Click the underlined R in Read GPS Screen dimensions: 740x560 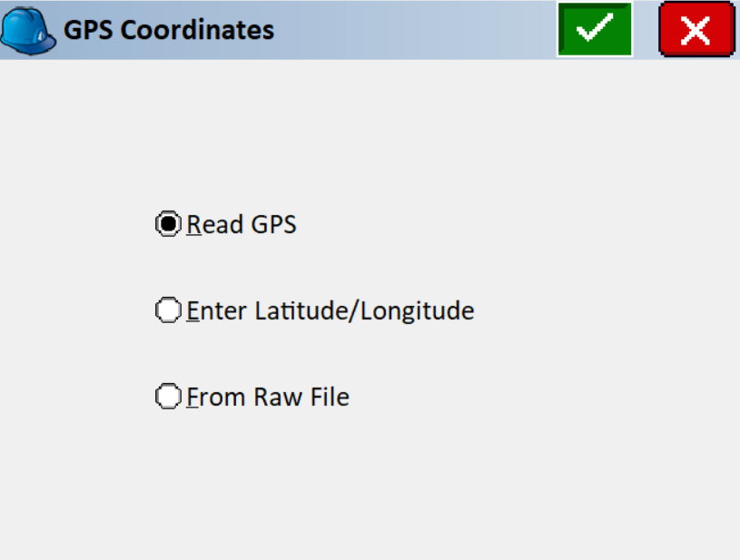click(193, 224)
